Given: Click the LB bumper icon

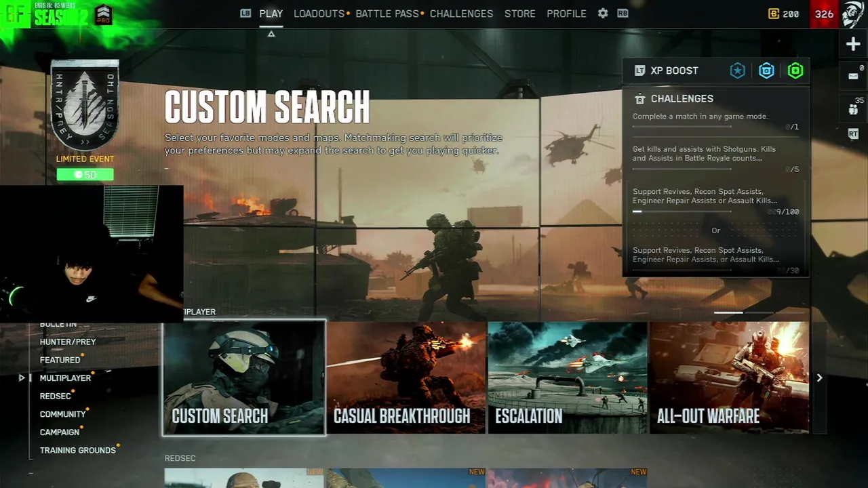Looking at the screenshot, I should coord(245,14).
